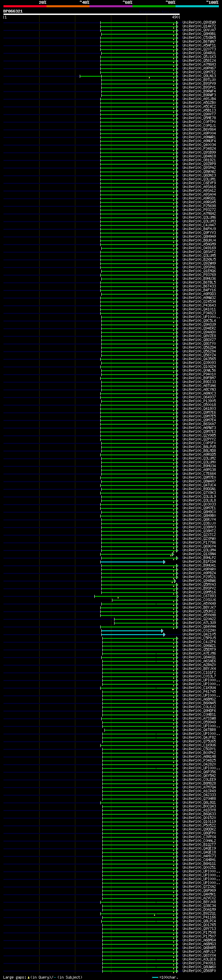222x980 pixels.
Task: Open hit UniRef100_B6TWN7
Action: click(199, 41)
